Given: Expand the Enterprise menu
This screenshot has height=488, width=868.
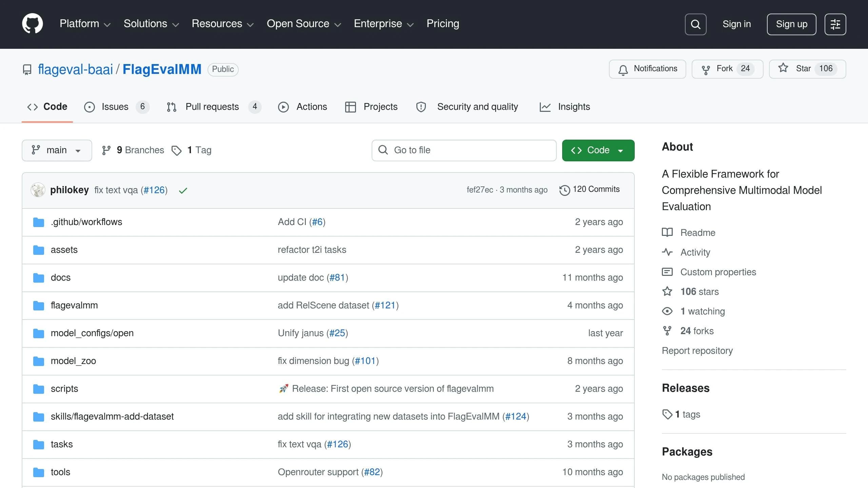Looking at the screenshot, I should coord(384,24).
